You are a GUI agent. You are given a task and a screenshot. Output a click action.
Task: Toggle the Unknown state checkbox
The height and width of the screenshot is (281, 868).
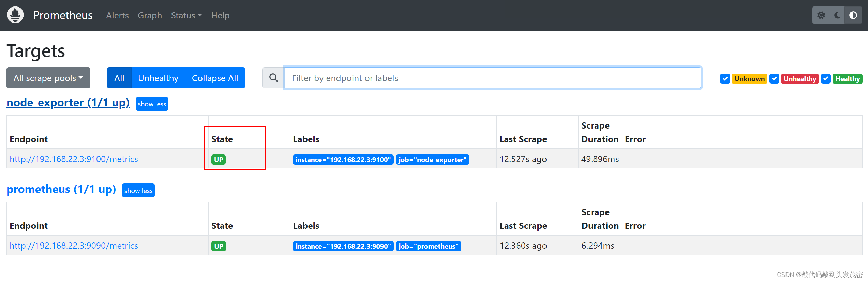pyautogui.click(x=725, y=79)
